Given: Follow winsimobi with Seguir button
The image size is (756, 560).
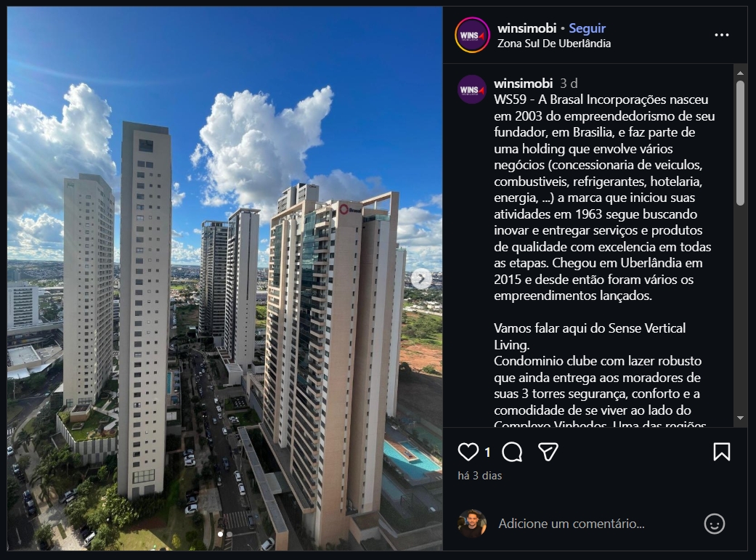Looking at the screenshot, I should [x=588, y=28].
